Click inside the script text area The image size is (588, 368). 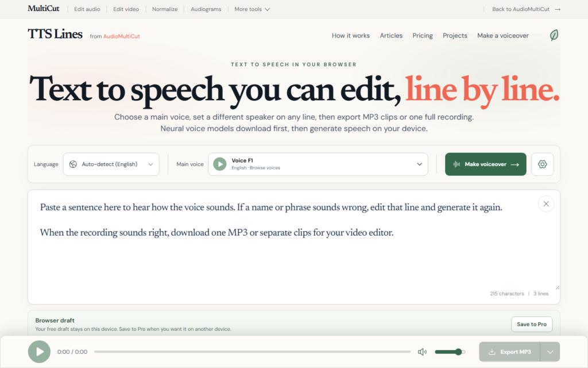coord(294,247)
